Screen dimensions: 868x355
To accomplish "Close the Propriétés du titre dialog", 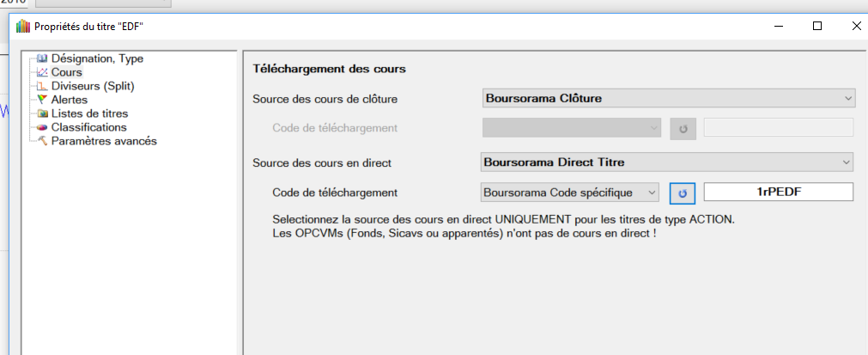I will pyautogui.click(x=856, y=26).
